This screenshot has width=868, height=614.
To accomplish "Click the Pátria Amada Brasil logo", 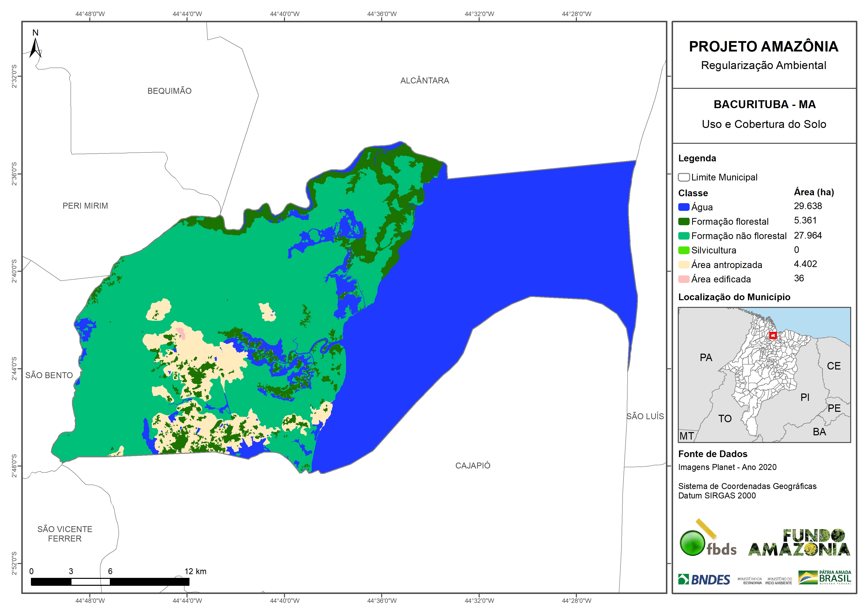I will tap(824, 578).
